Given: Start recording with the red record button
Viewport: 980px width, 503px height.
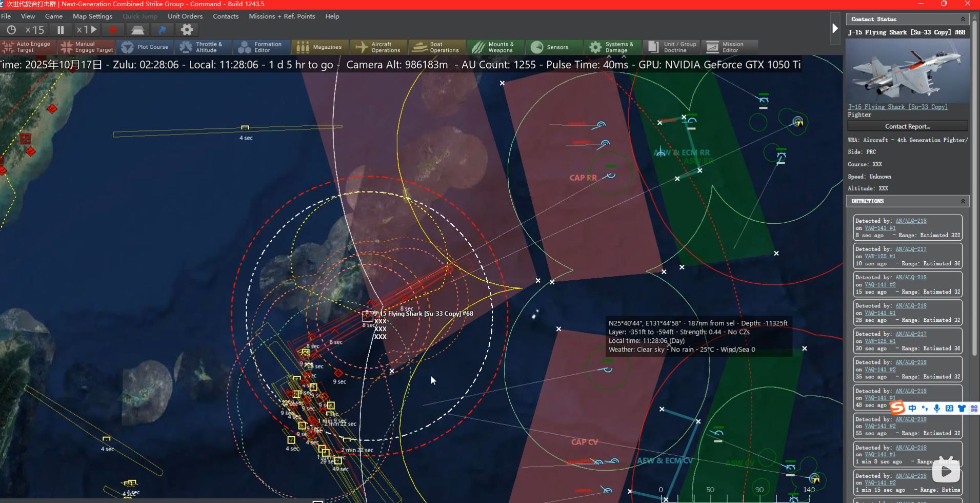Looking at the screenshot, I should tap(113, 30).
